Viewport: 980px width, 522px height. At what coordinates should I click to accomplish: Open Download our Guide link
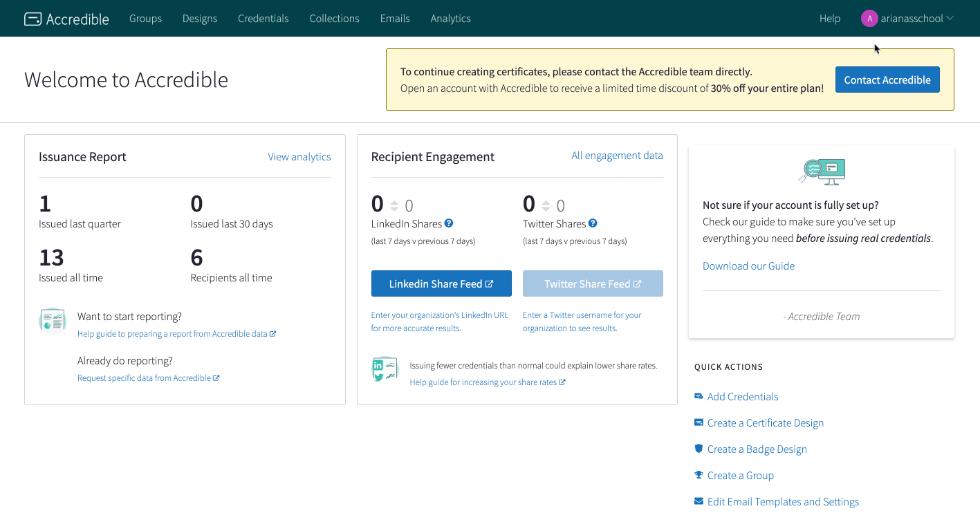[748, 266]
